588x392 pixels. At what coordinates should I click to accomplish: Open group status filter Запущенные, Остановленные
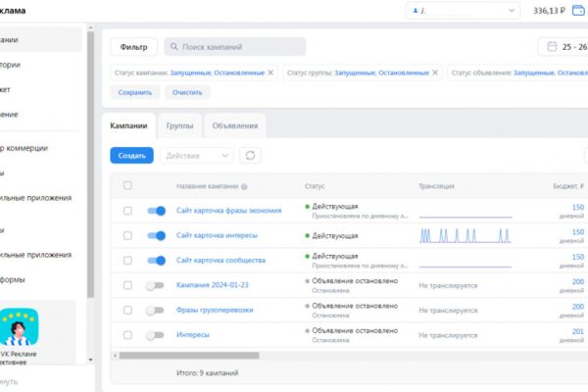pyautogui.click(x=381, y=73)
